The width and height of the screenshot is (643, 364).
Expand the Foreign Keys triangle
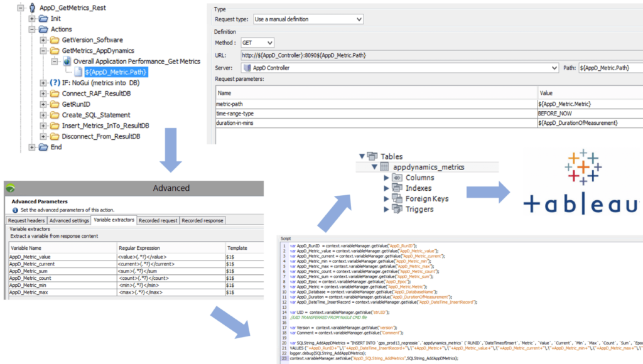coord(386,198)
